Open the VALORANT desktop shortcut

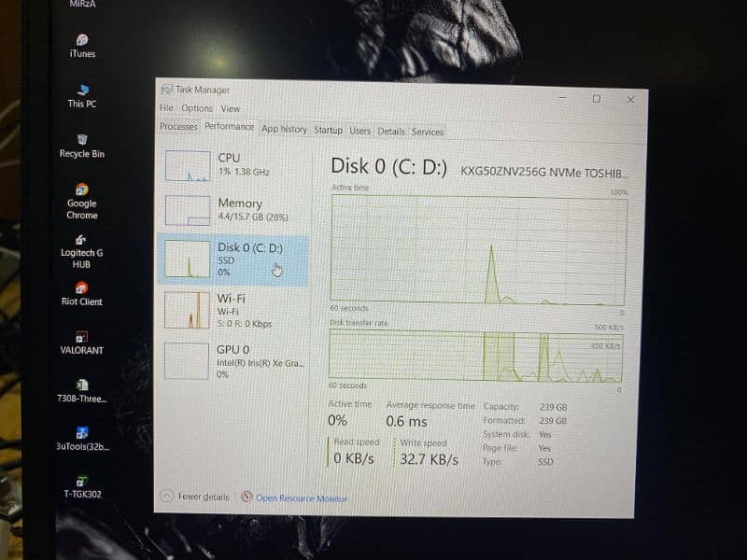click(82, 338)
